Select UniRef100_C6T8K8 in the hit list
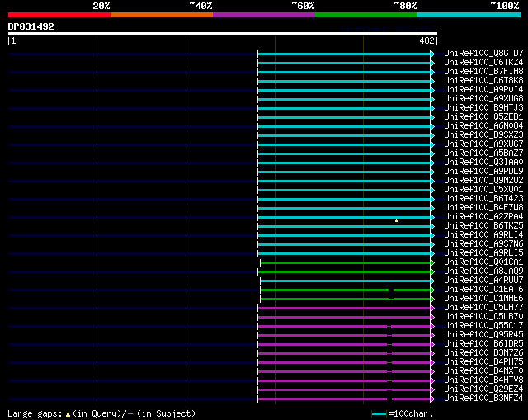 pyautogui.click(x=483, y=81)
